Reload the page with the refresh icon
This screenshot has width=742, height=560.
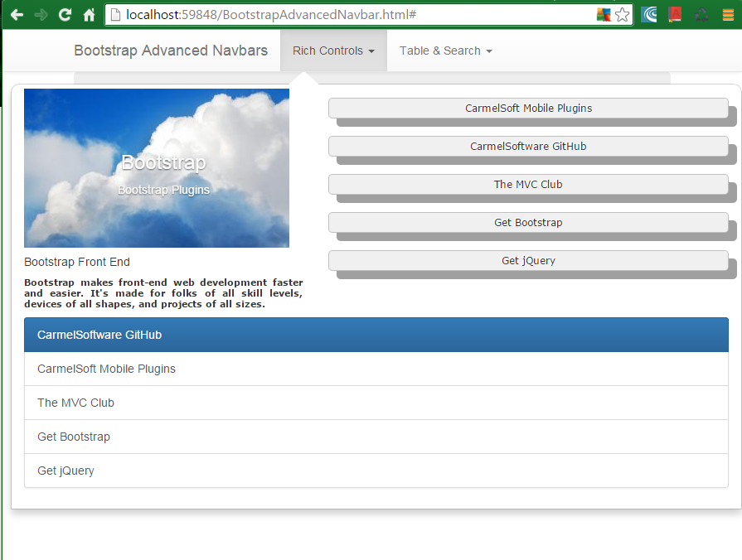tap(64, 13)
